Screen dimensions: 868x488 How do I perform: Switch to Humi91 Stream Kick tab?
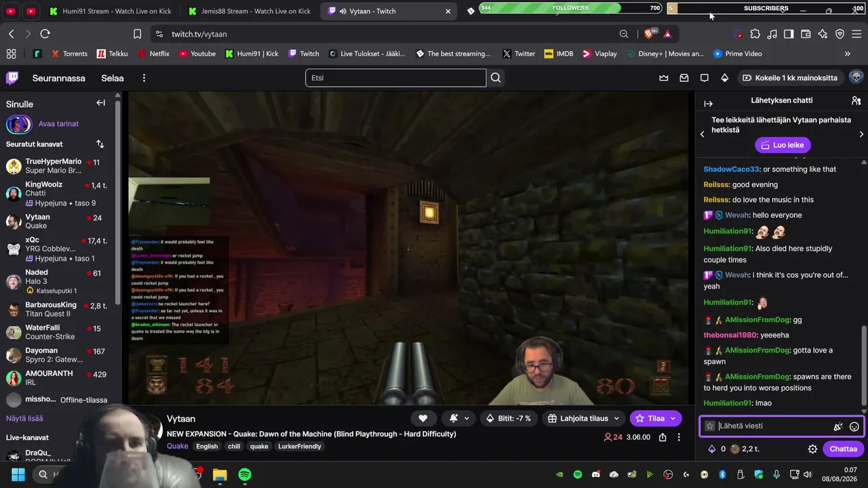click(110, 11)
